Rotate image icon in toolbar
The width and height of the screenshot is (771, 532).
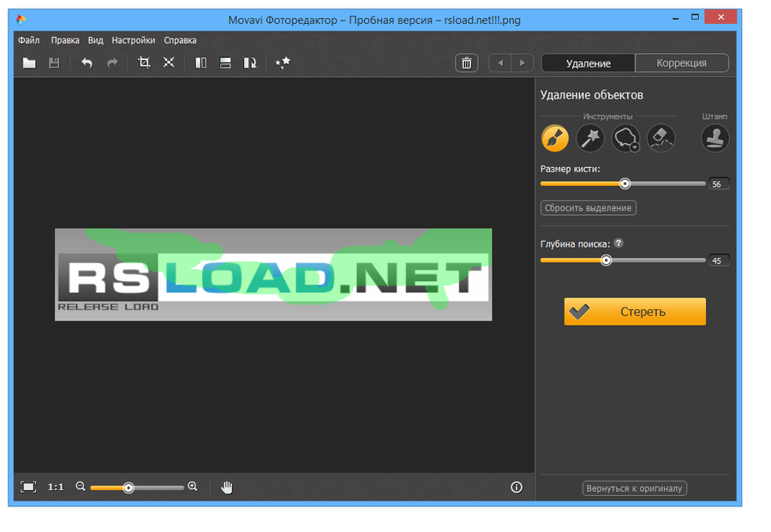pos(250,63)
